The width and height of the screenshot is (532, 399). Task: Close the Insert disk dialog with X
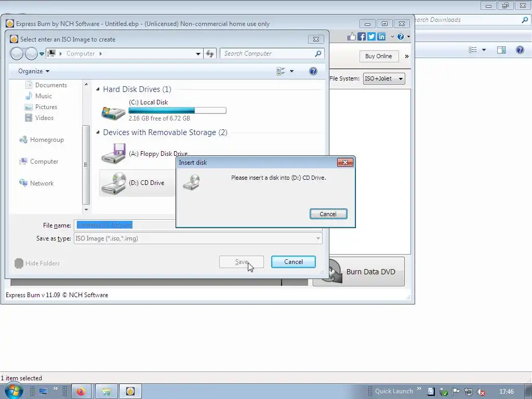point(345,163)
